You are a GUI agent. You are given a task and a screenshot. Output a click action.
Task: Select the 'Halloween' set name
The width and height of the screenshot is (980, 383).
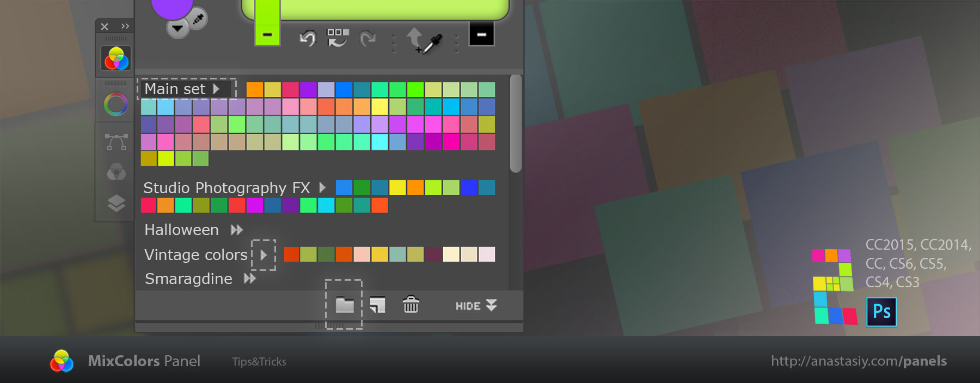click(x=181, y=230)
